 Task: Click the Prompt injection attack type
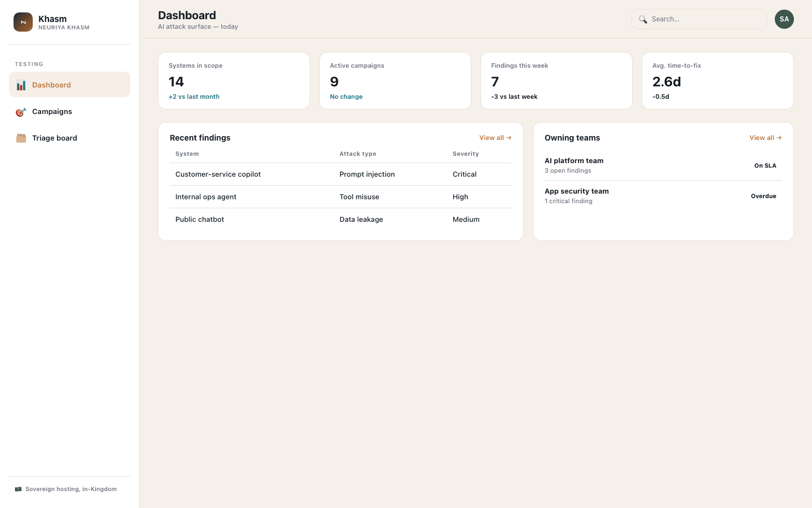[367, 174]
